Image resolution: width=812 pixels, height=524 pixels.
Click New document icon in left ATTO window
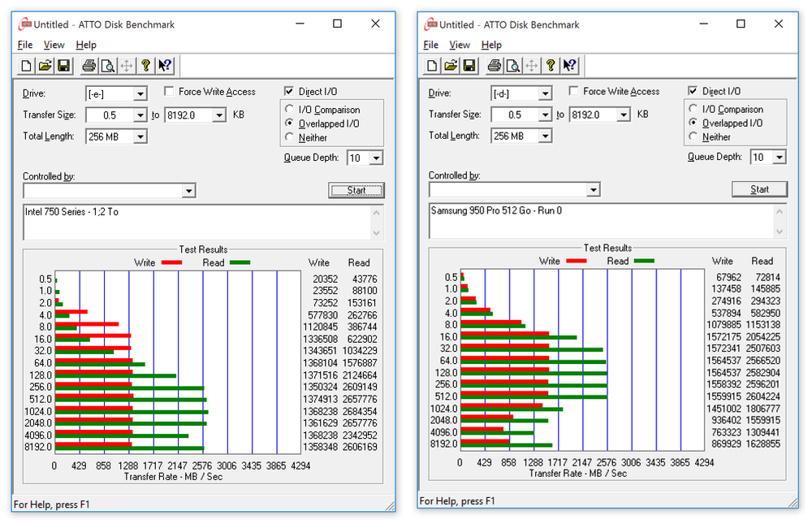tap(25, 66)
